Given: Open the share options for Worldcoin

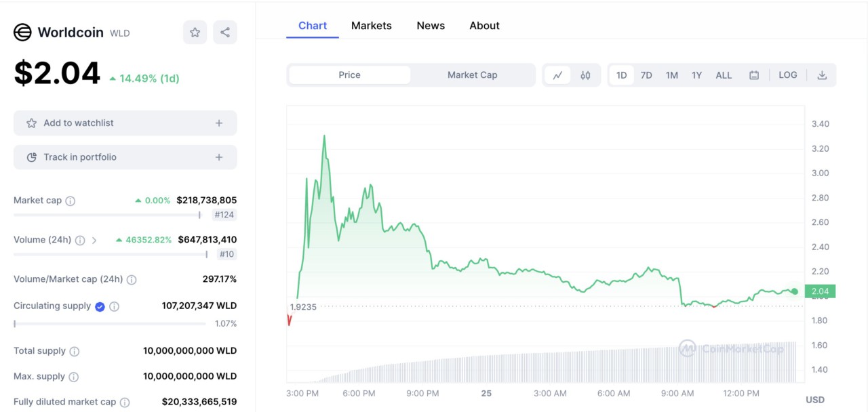Looking at the screenshot, I should (x=224, y=32).
